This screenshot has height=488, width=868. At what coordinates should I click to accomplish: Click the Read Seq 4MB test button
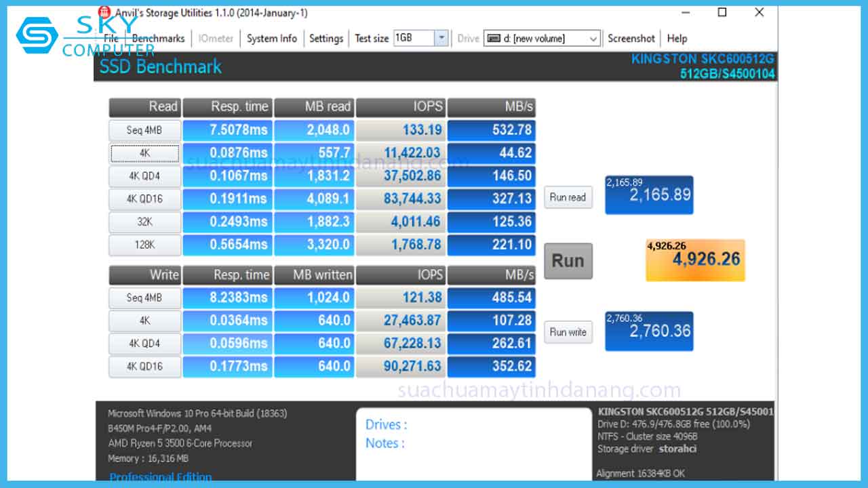click(x=144, y=130)
